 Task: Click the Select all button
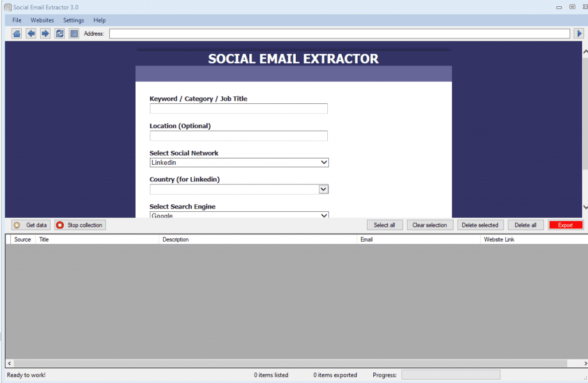click(384, 225)
